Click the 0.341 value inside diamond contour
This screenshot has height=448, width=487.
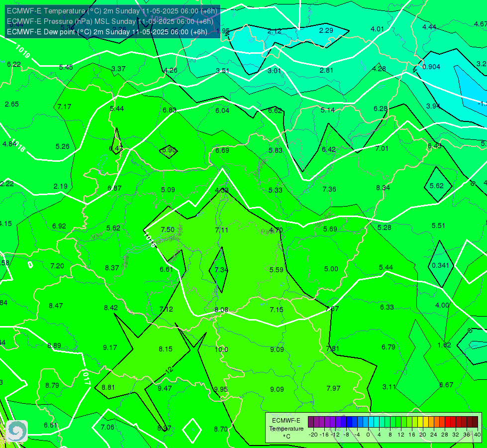440,265
